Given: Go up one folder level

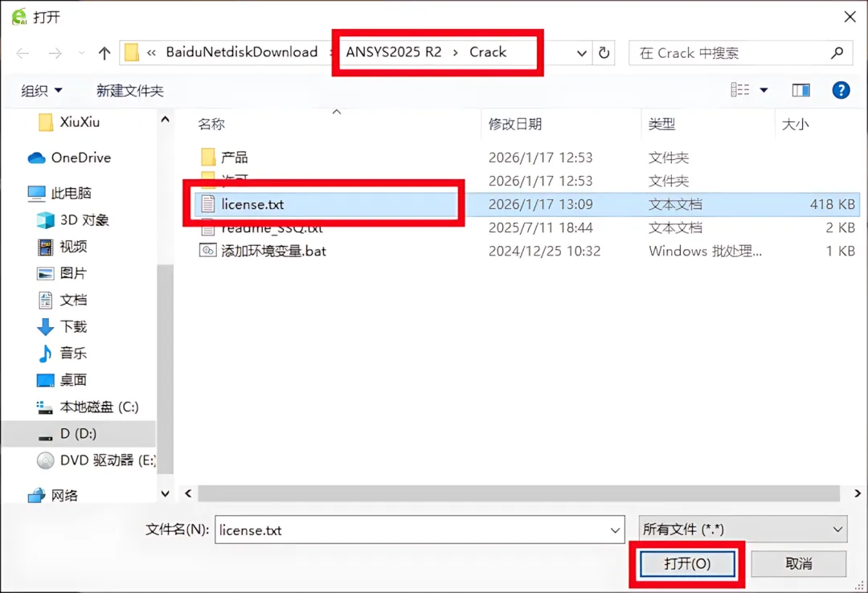Looking at the screenshot, I should (104, 53).
